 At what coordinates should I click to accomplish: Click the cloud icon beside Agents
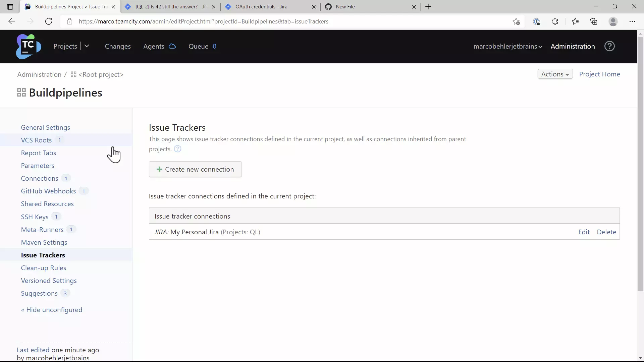[x=172, y=46]
